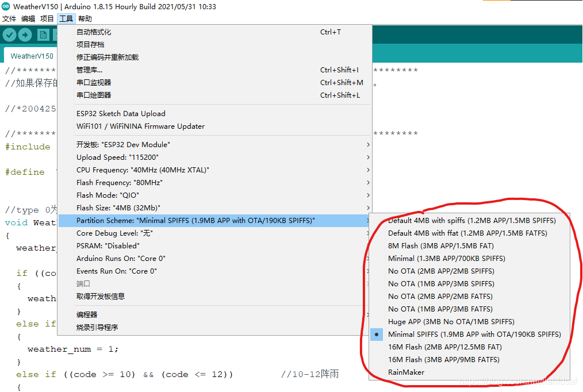Expand CPU Frequency "40MHz" submenu
583x392 pixels.
(215, 170)
